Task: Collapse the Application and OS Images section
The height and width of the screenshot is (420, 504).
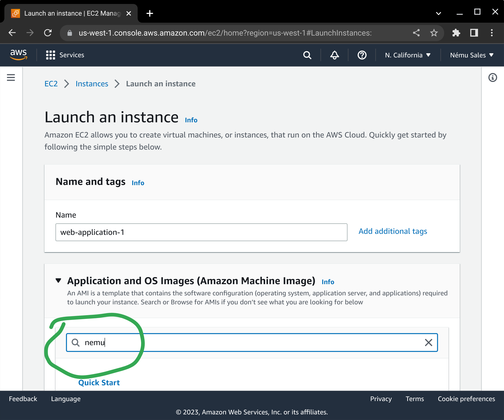Action: (58, 280)
